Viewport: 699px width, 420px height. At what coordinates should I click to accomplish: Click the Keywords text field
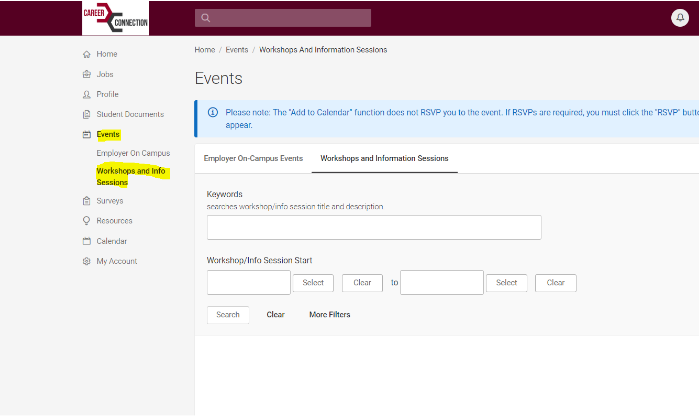[x=373, y=227]
